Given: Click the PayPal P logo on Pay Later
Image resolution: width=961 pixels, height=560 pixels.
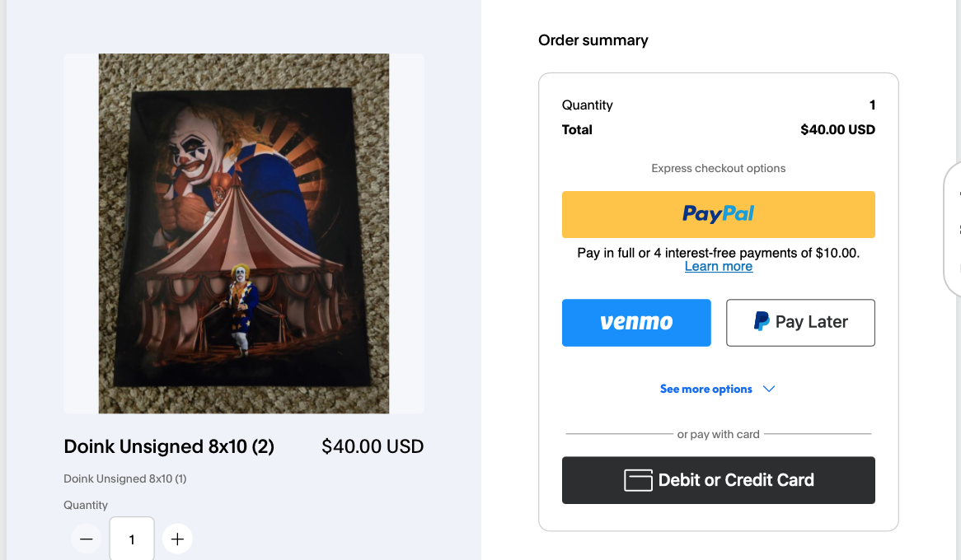Looking at the screenshot, I should pyautogui.click(x=762, y=321).
